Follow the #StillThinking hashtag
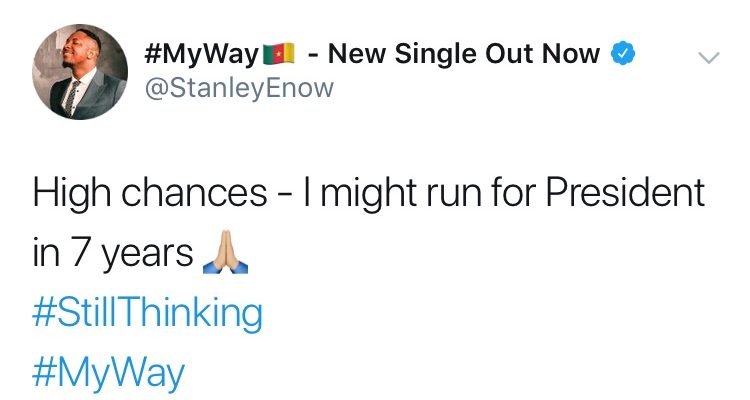750x400 pixels. pyautogui.click(x=148, y=314)
